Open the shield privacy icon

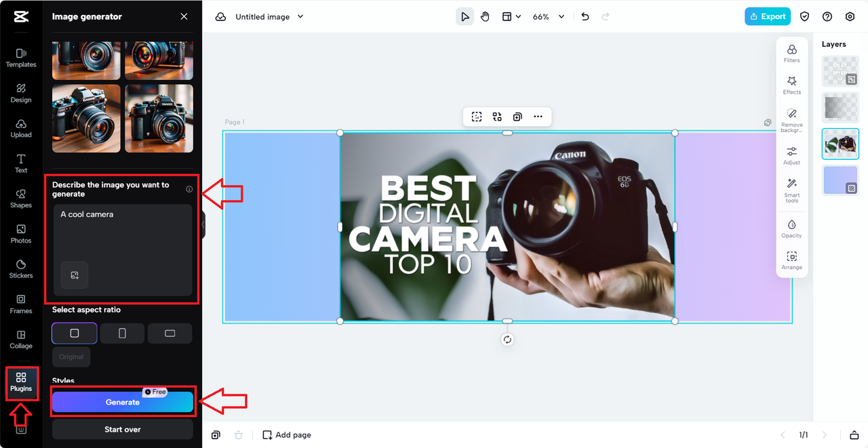coord(805,17)
